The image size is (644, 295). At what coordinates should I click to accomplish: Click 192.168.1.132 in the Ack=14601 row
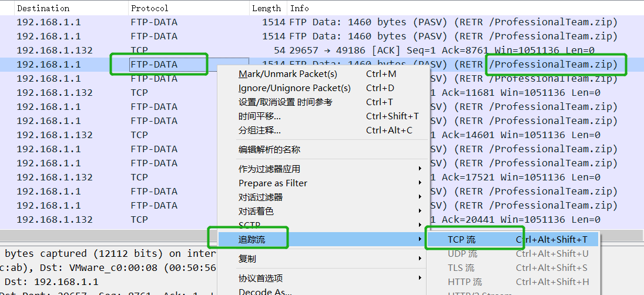pos(55,135)
